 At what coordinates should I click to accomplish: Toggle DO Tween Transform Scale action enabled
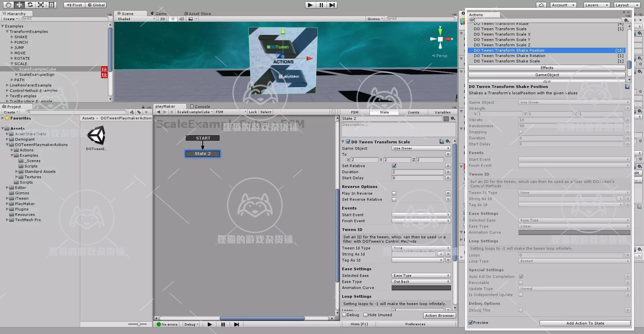pos(348,142)
